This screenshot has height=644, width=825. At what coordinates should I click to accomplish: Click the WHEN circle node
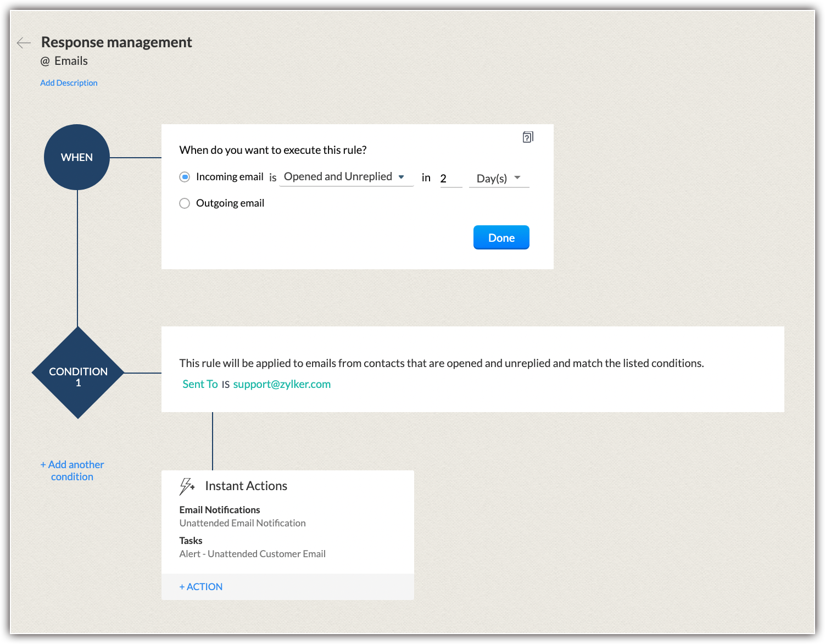coord(77,157)
